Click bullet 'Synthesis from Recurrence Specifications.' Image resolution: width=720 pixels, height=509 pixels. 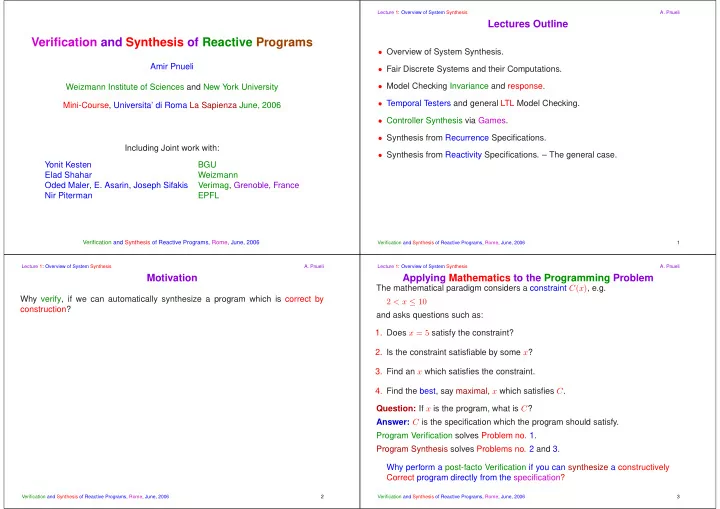coord(466,138)
